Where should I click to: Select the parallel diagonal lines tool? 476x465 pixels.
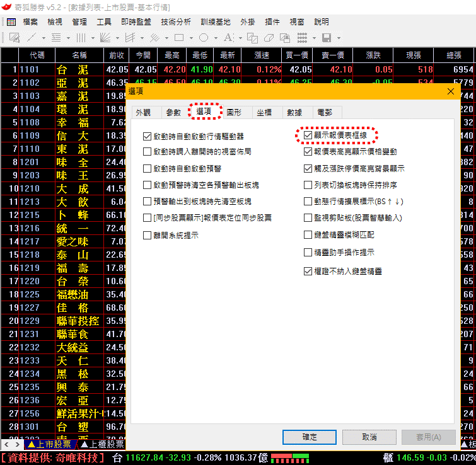coord(154,38)
